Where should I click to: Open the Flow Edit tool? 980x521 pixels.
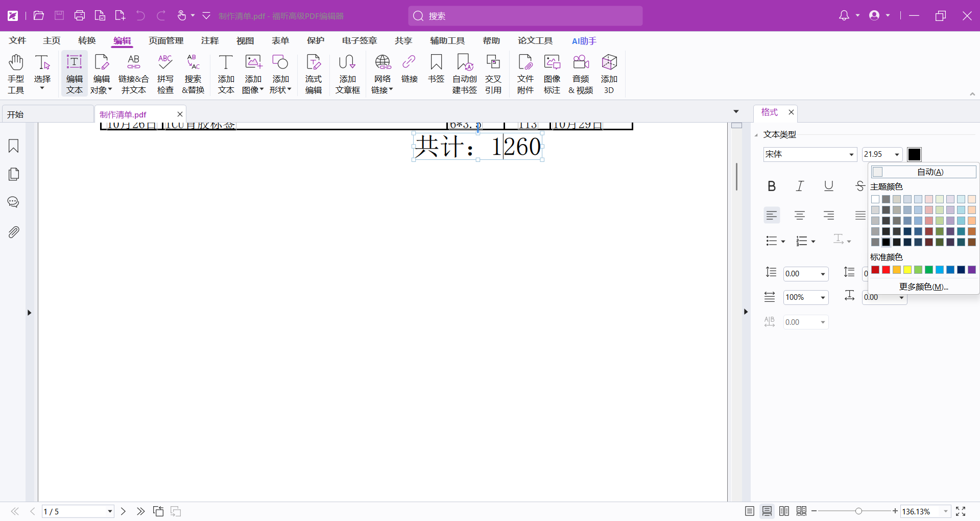point(313,74)
